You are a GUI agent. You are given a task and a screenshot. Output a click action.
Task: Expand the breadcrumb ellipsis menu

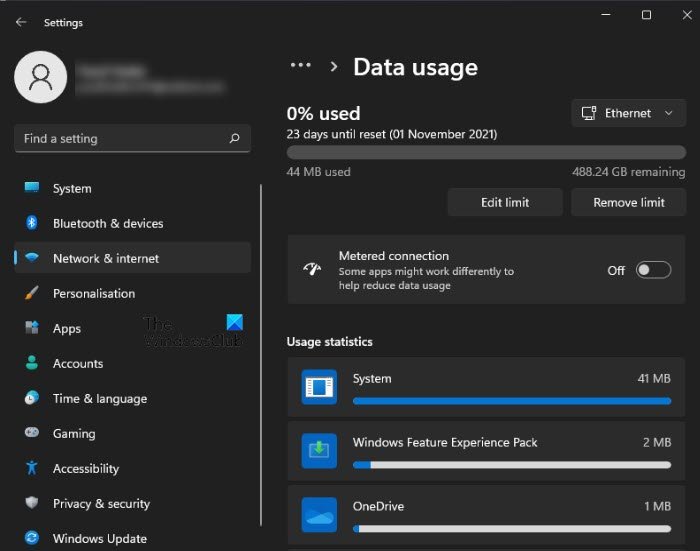point(300,65)
